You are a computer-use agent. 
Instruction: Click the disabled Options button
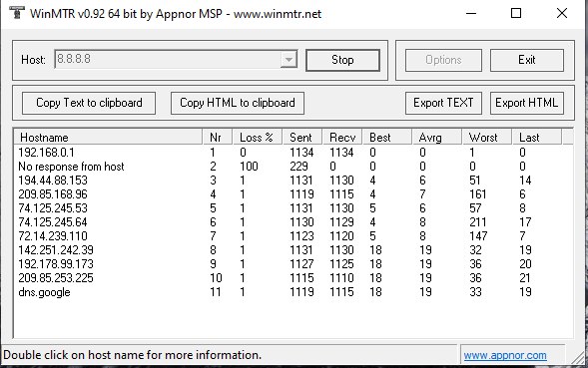[443, 60]
